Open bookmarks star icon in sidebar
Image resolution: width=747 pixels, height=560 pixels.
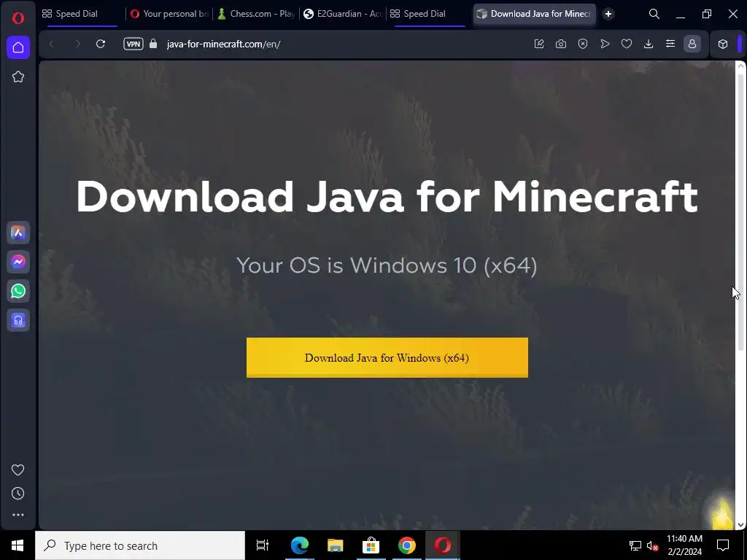click(x=18, y=77)
